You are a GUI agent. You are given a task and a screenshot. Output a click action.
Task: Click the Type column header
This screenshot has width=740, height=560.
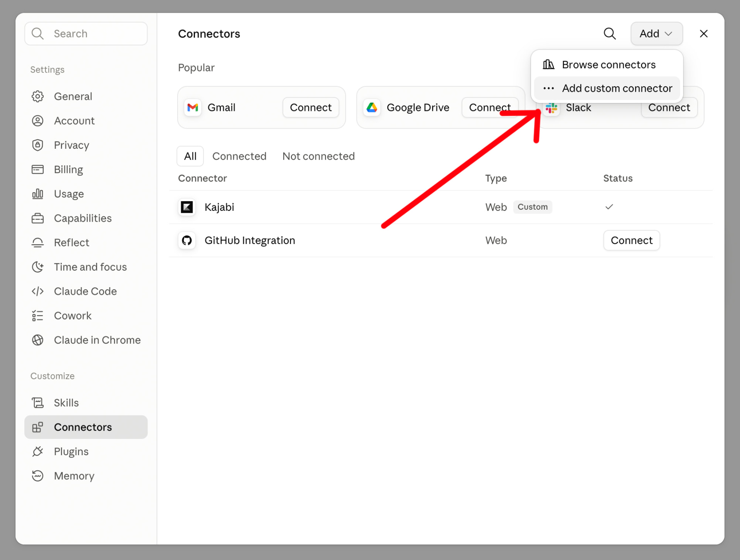click(x=496, y=178)
